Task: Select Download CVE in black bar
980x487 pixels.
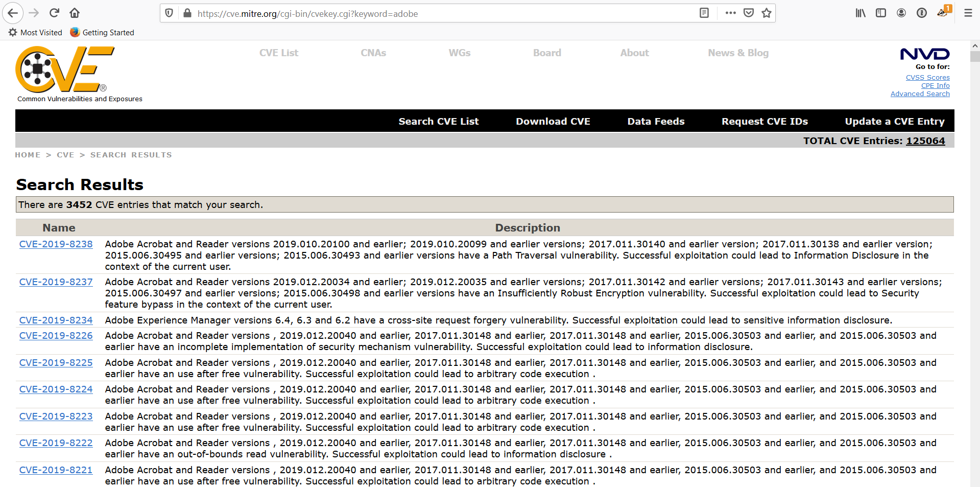Action: [553, 122]
